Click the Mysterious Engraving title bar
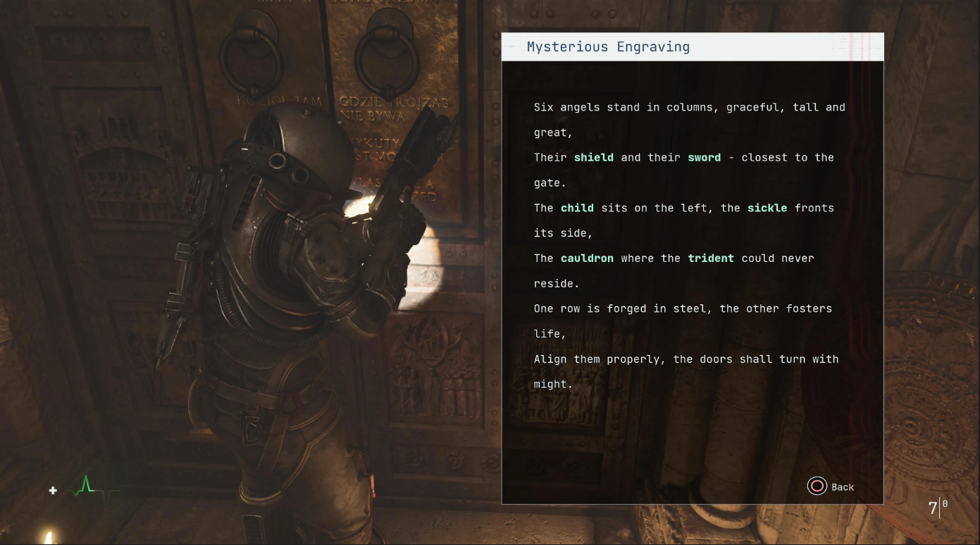 [693, 47]
